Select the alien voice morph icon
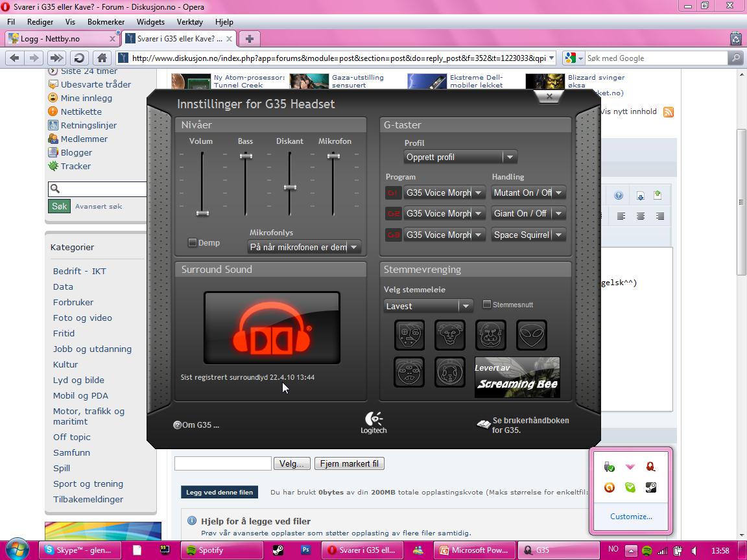 531,334
